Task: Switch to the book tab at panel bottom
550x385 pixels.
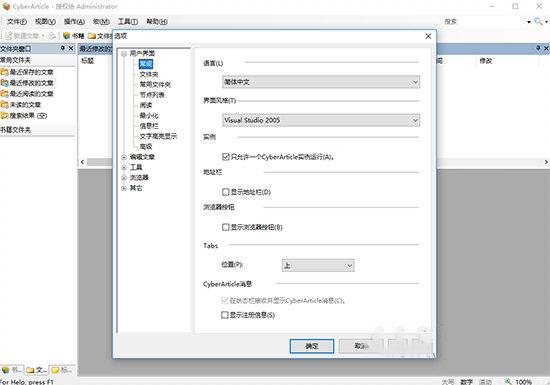Action: [x=12, y=370]
